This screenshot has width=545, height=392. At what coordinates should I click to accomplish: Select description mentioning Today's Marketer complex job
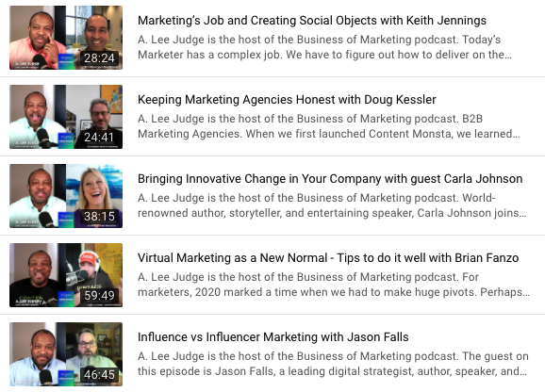pos(324,47)
